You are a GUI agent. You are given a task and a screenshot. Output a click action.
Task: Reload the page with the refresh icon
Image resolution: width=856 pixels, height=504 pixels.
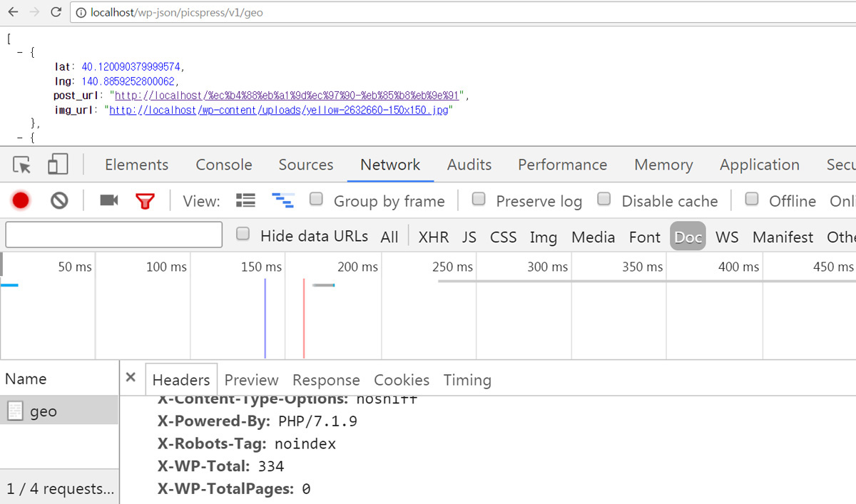pyautogui.click(x=56, y=12)
